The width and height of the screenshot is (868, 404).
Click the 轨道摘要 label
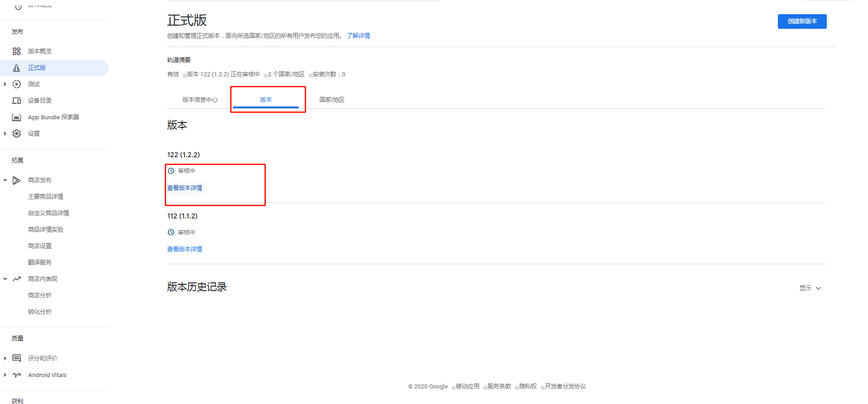pos(179,60)
